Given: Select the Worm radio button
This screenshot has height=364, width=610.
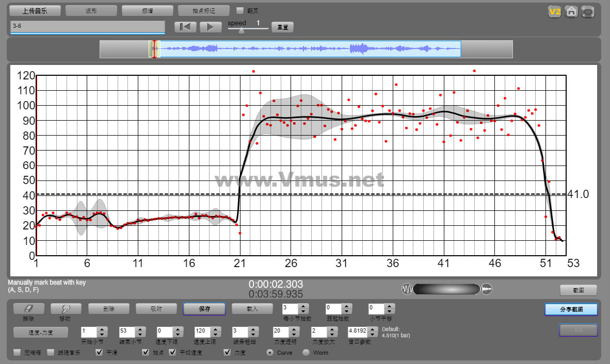Looking at the screenshot, I should (x=306, y=353).
